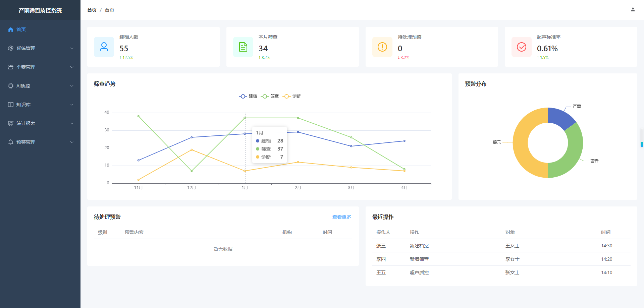The height and width of the screenshot is (308, 644).
Task: Click the gear icon next to 系统管理
Action: (x=11, y=48)
